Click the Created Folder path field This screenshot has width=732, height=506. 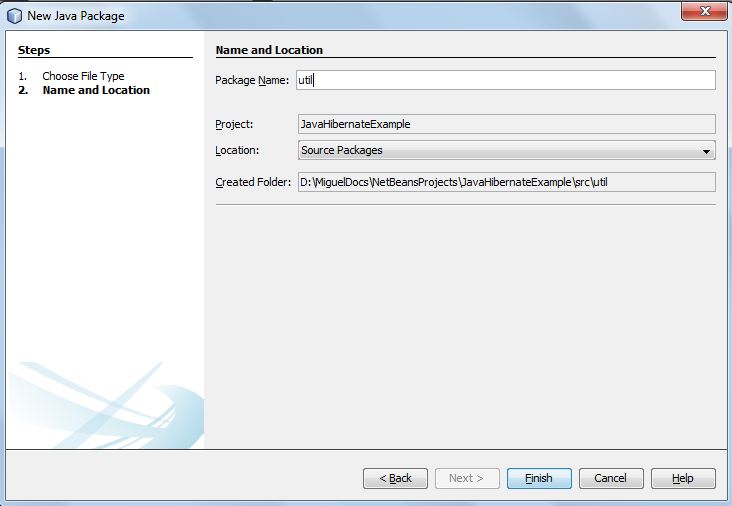point(507,182)
